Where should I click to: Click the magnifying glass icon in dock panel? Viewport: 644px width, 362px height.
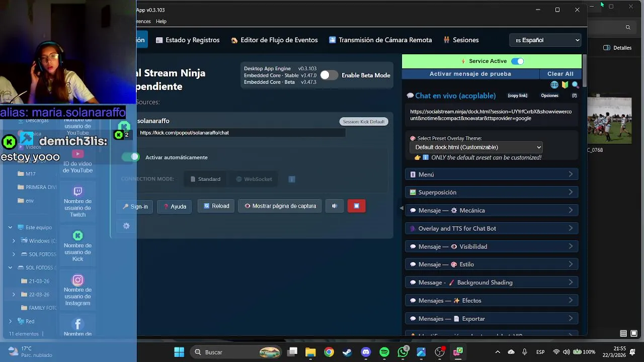[x=575, y=85]
